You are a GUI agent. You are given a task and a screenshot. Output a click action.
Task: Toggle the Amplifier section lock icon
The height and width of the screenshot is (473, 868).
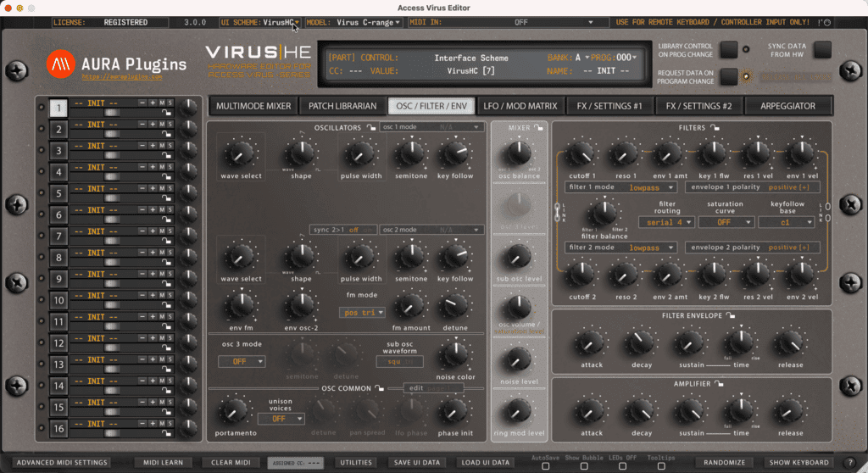pos(719,383)
